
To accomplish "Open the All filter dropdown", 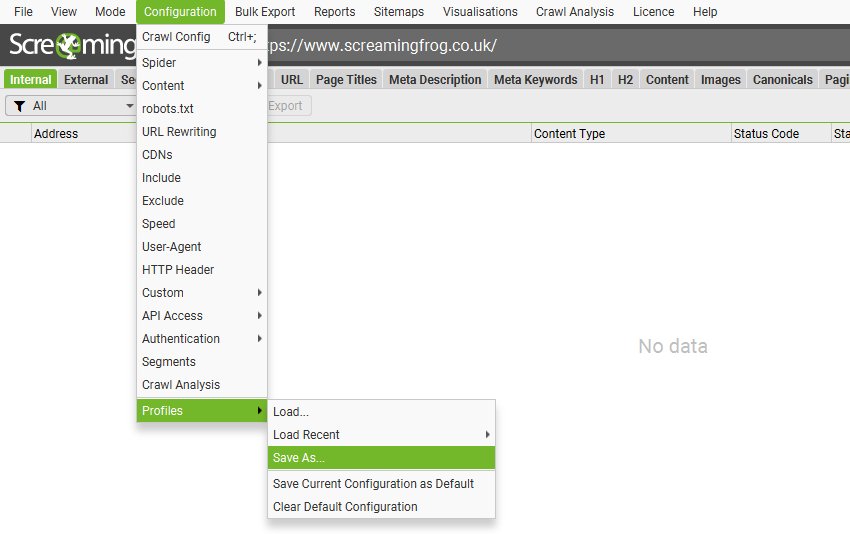I will click(x=70, y=106).
